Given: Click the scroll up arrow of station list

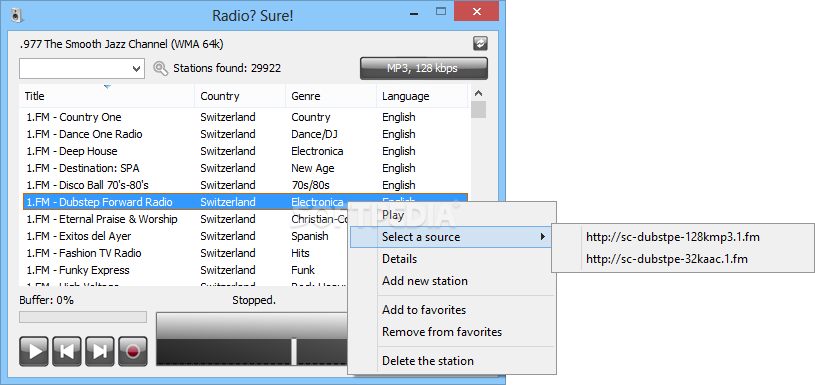Looking at the screenshot, I should click(x=479, y=94).
